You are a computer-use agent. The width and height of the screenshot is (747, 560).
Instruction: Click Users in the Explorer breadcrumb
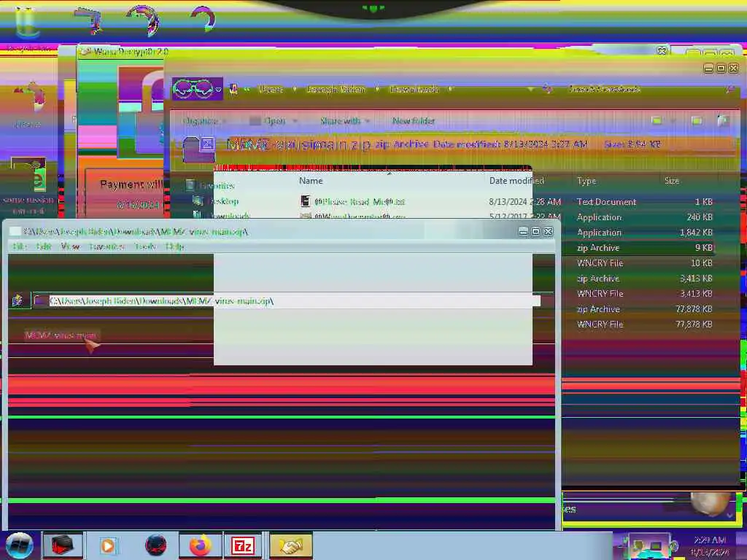coord(271,89)
